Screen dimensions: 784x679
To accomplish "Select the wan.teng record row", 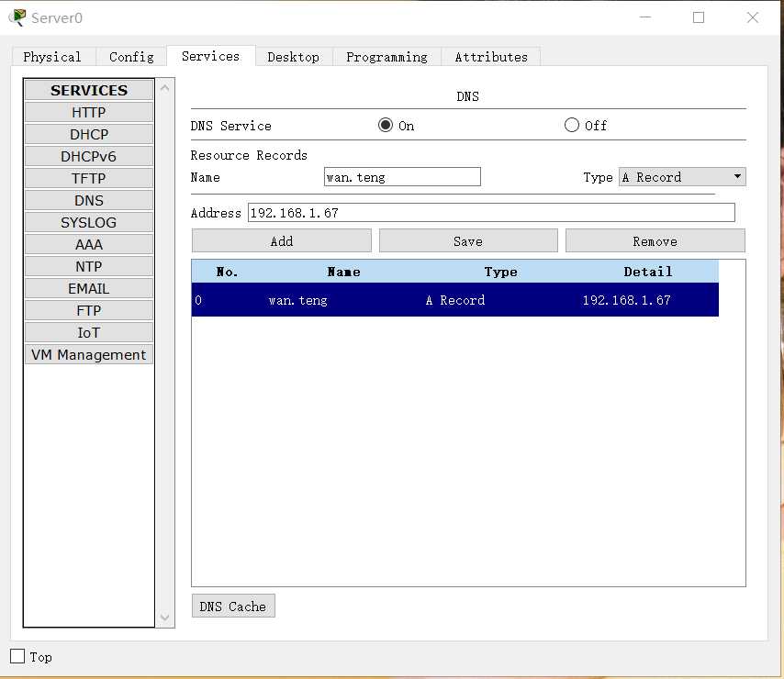I will coord(455,300).
